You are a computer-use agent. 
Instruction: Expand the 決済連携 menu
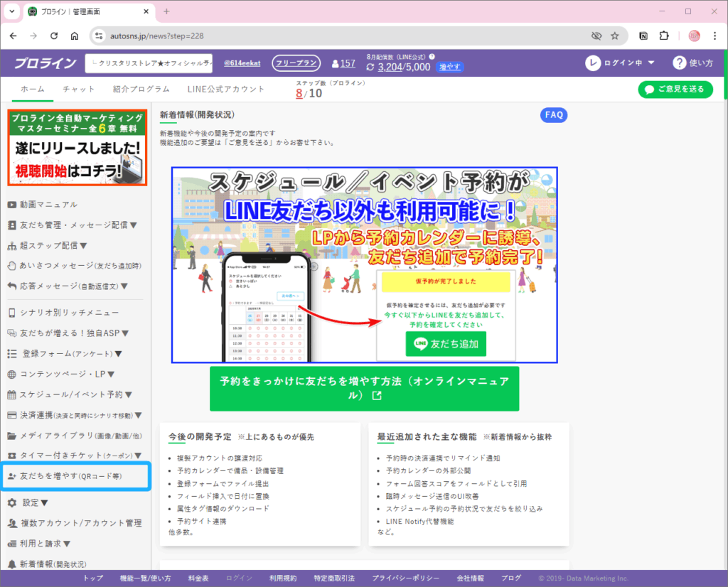74,415
